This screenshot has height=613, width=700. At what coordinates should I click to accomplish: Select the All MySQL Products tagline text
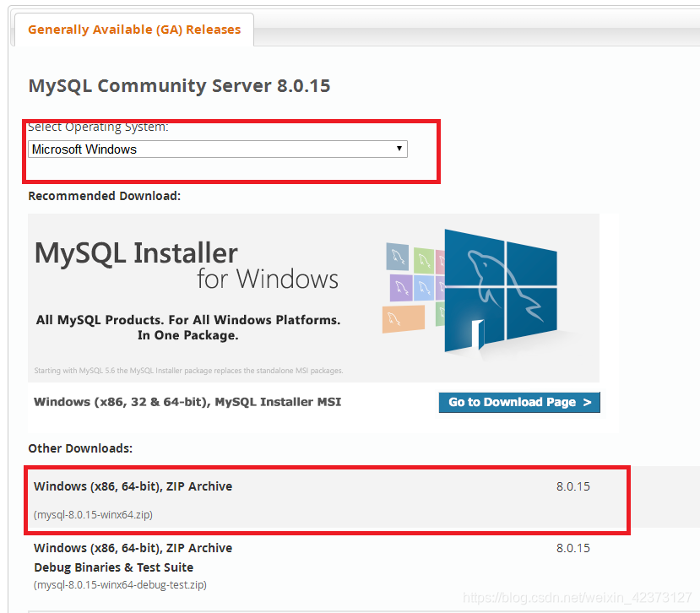point(188,328)
